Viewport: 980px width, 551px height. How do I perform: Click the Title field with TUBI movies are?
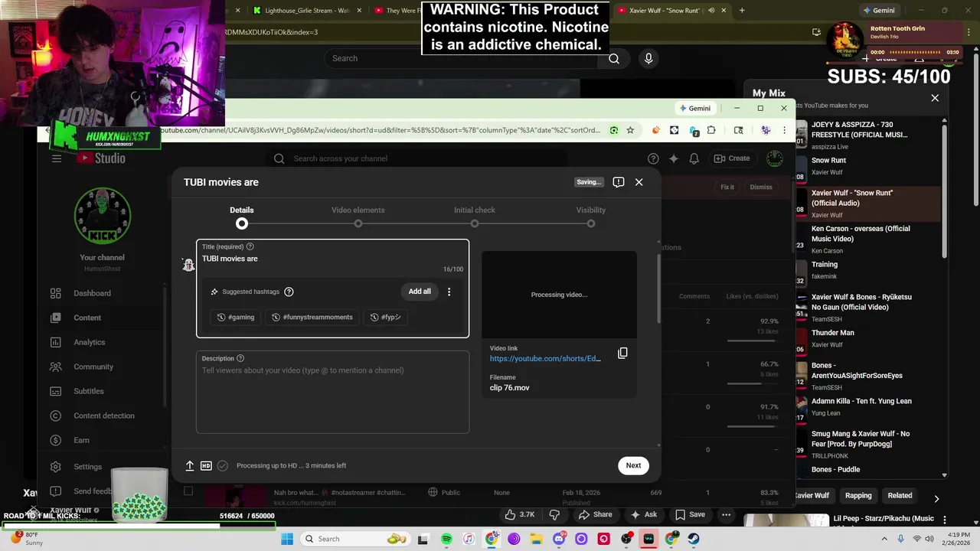click(x=332, y=259)
